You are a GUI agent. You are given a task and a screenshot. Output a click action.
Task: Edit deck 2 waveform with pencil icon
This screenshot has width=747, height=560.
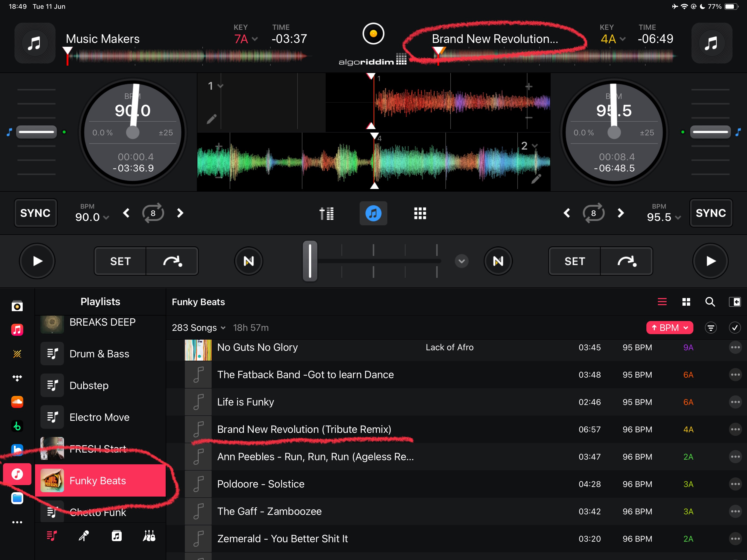(536, 179)
